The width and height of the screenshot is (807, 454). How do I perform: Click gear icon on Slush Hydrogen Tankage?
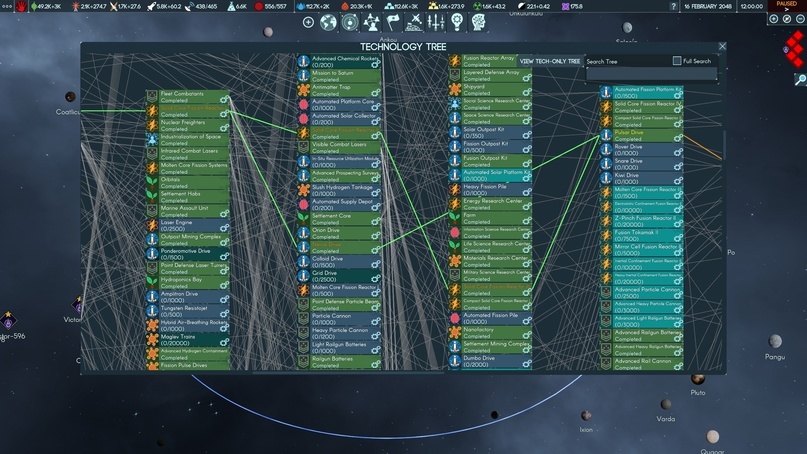(376, 193)
